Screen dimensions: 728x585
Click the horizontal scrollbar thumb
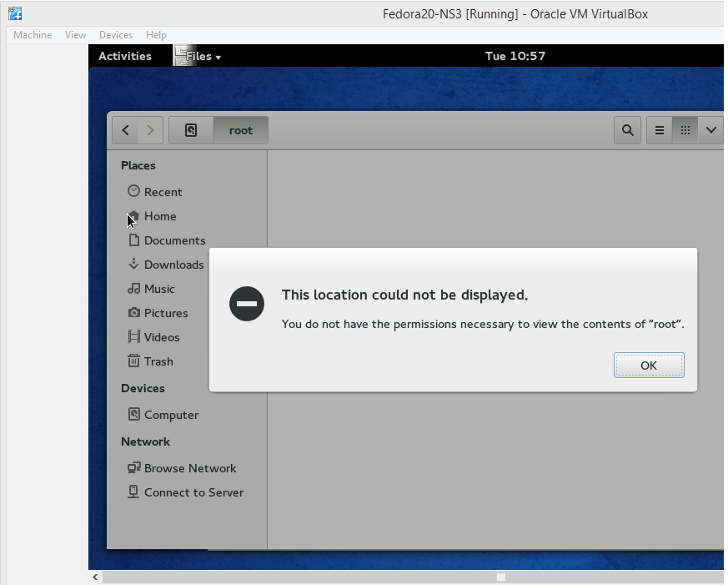coord(501,577)
